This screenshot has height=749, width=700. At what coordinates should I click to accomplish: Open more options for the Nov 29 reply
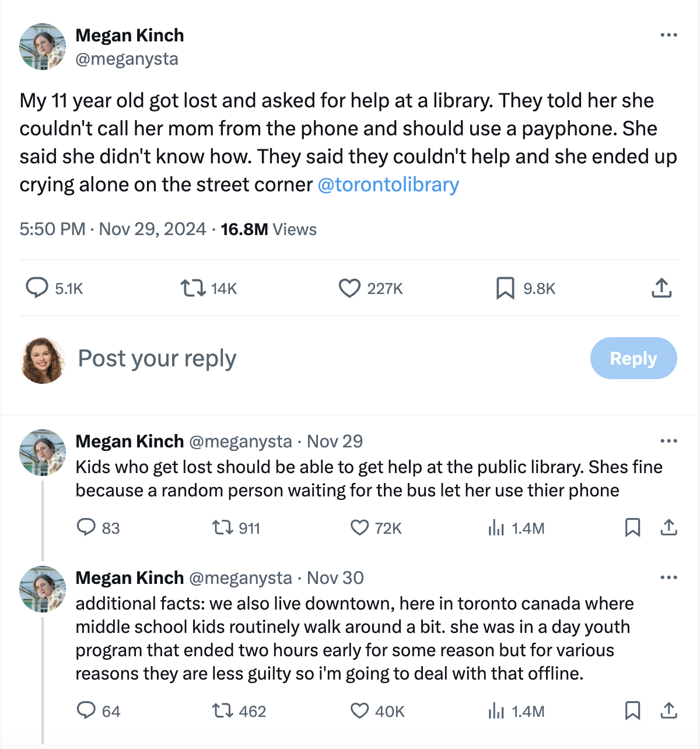point(667,441)
